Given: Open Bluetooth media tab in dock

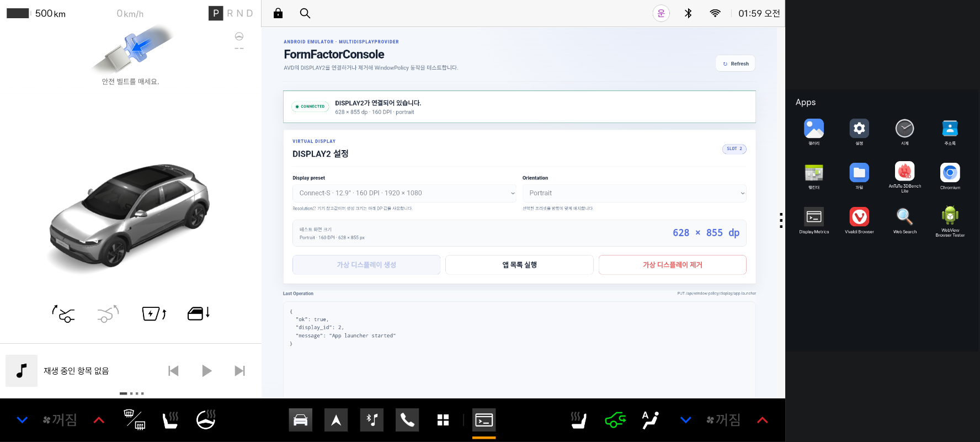Looking at the screenshot, I should (x=372, y=420).
